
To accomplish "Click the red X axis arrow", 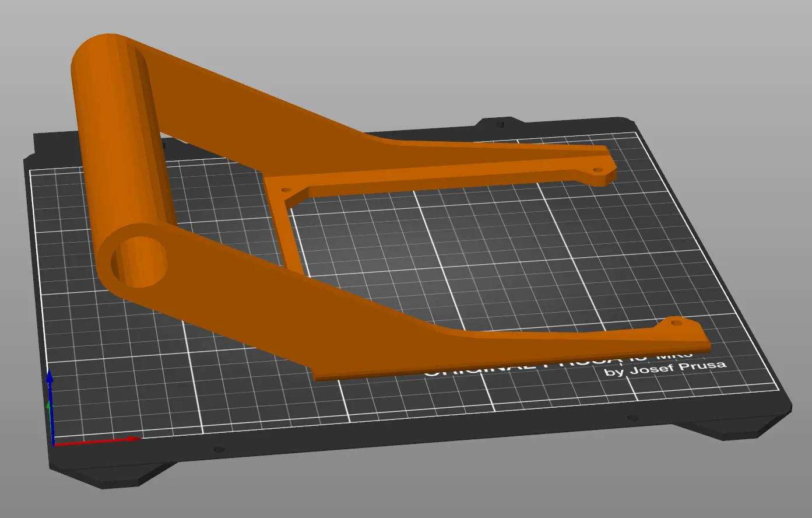I will pos(98,440).
